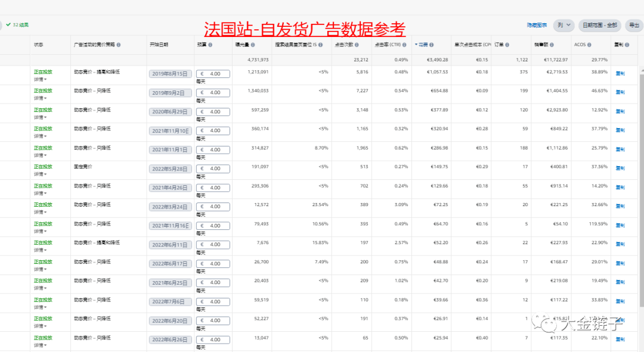Viewport: 644px width, 352px height.
Task: Click 复制 link for the €654.88 spend row
Action: pos(620,92)
